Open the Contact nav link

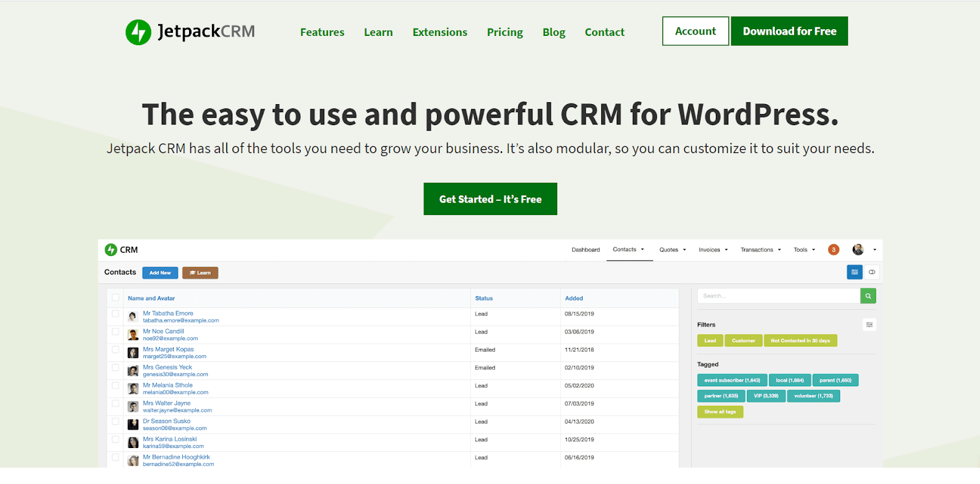[604, 32]
